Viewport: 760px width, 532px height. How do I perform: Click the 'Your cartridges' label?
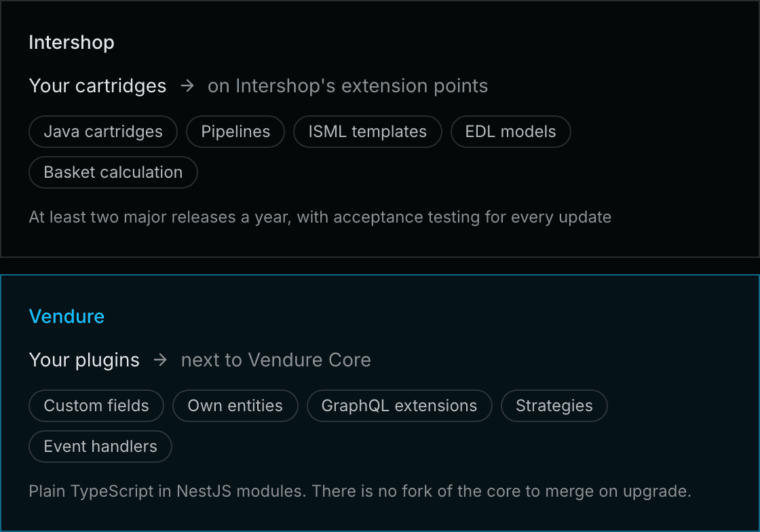(x=98, y=85)
